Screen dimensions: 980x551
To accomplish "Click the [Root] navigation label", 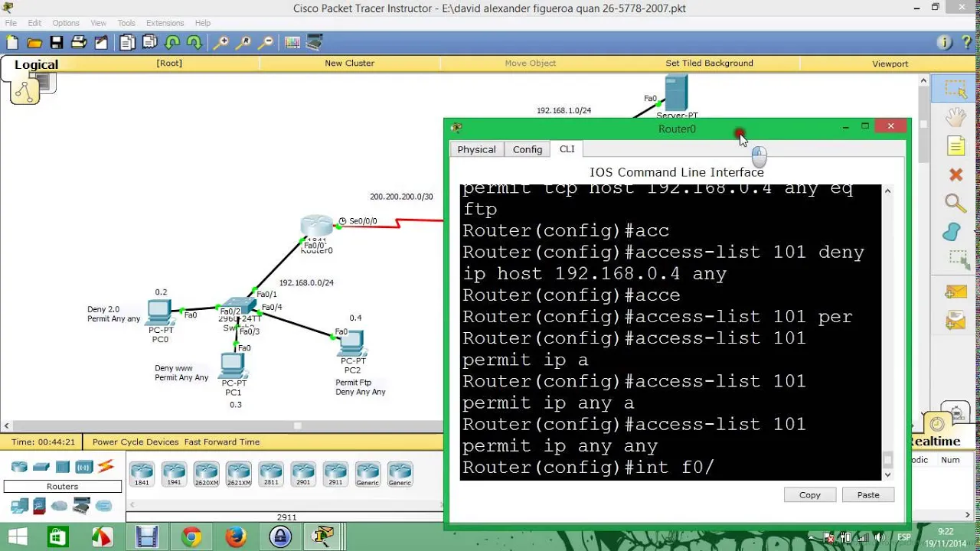I will [x=169, y=64].
